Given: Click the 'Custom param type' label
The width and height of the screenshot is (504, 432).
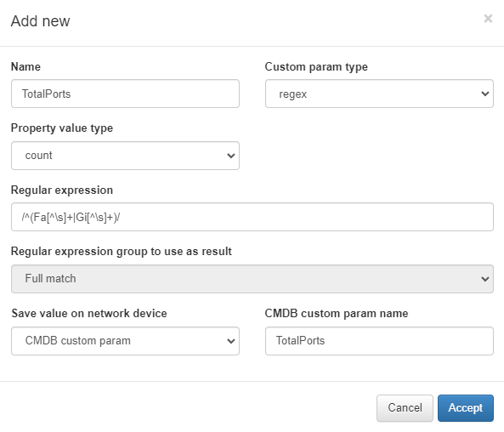Looking at the screenshot, I should click(x=316, y=67).
